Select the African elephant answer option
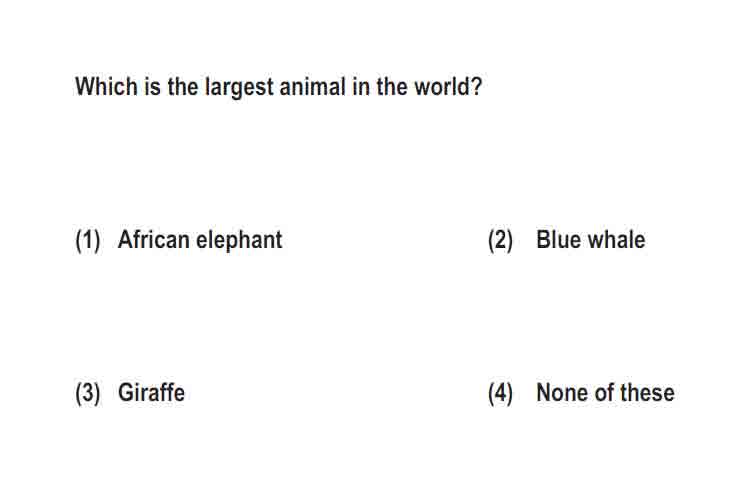 200,240
